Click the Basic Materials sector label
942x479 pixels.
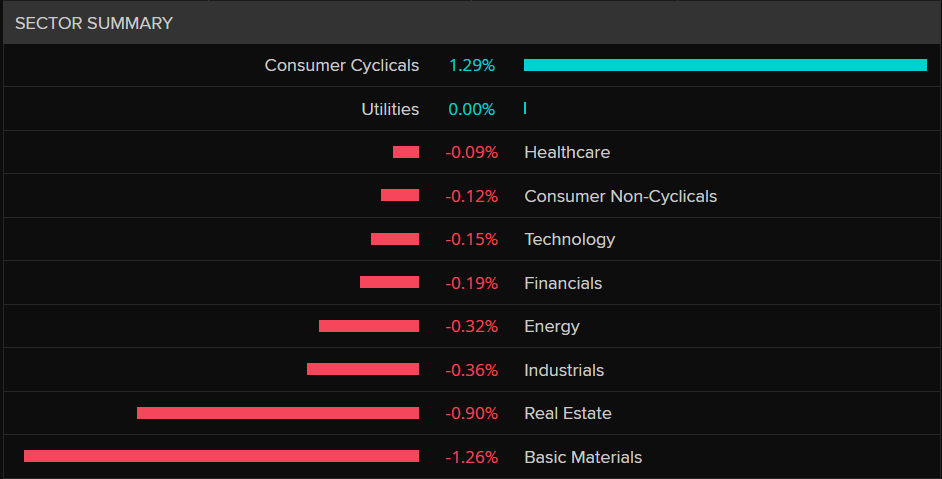(x=583, y=457)
